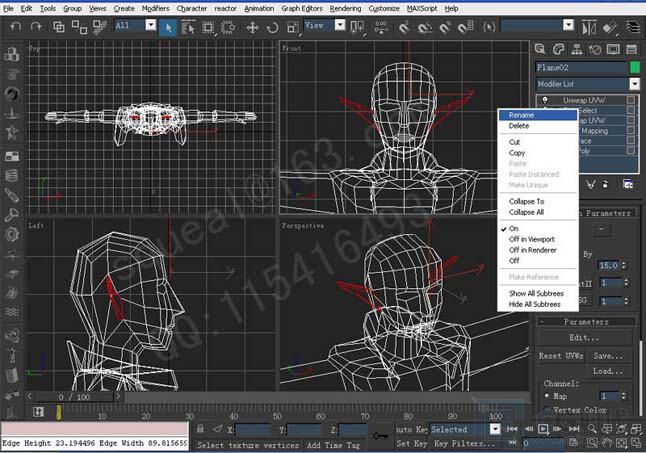Switch to the Motion command panel
This screenshot has height=453, width=646.
pyautogui.click(x=595, y=49)
